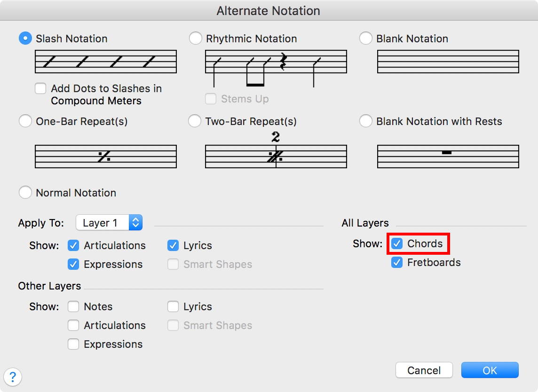Enable Notes checkbox under Other Layers
Viewport: 538px width, 392px height.
coord(73,306)
